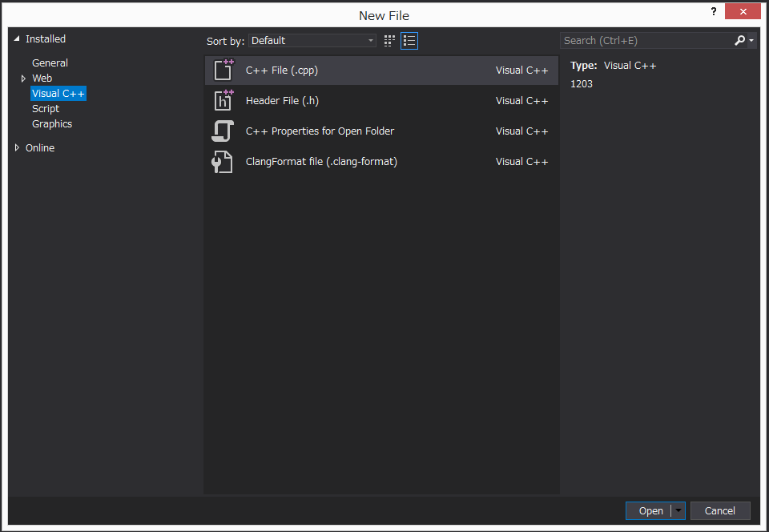Open the Sort by Default dropdown
The width and height of the screenshot is (769, 532).
(312, 40)
